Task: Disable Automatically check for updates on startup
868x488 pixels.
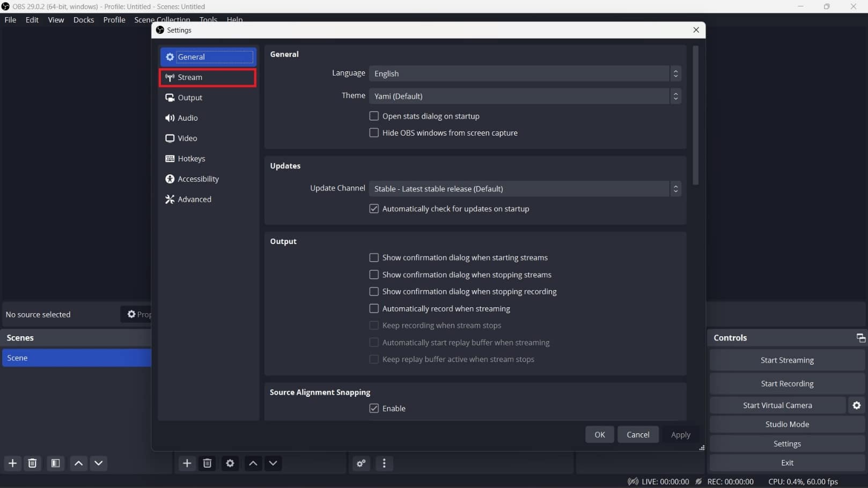Action: 374,209
